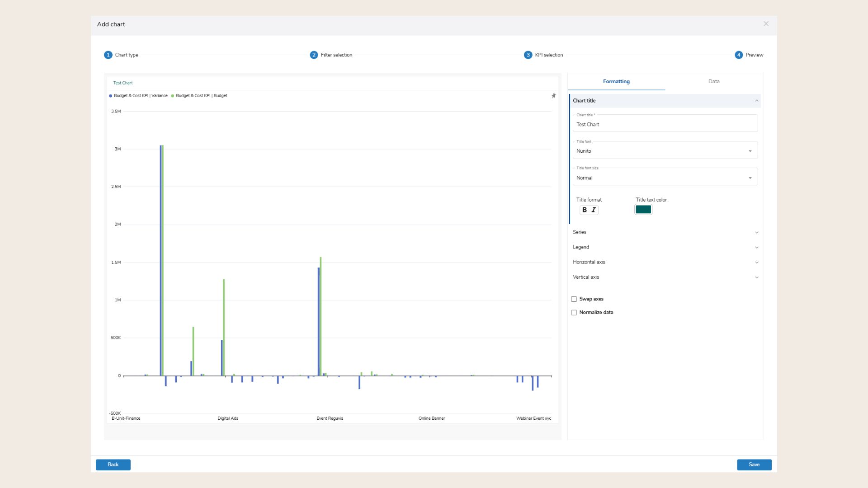Close the Add chart dialog
Image resolution: width=868 pixels, height=488 pixels.
(x=766, y=24)
